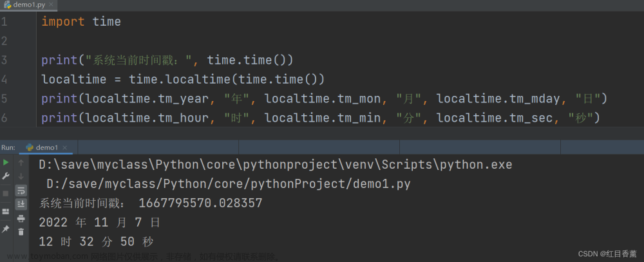The height and width of the screenshot is (262, 644).
Task: Close the demo1.py editor tab
Action: pyautogui.click(x=50, y=5)
